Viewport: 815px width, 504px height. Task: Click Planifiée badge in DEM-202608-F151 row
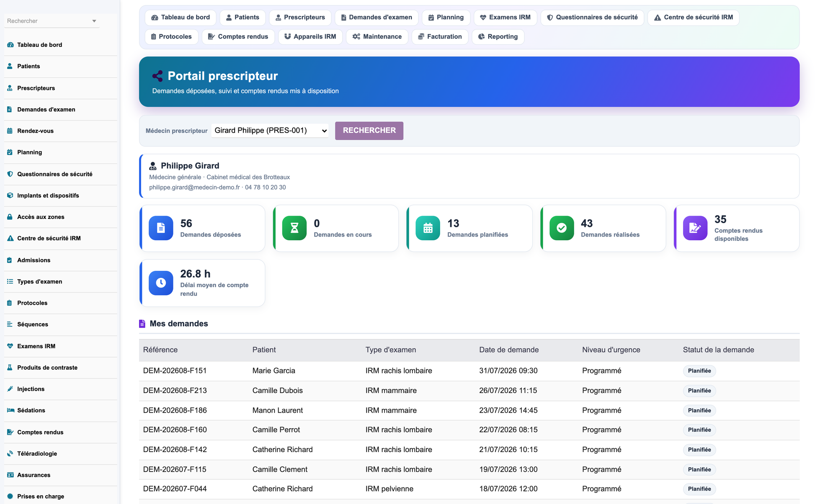pyautogui.click(x=699, y=371)
